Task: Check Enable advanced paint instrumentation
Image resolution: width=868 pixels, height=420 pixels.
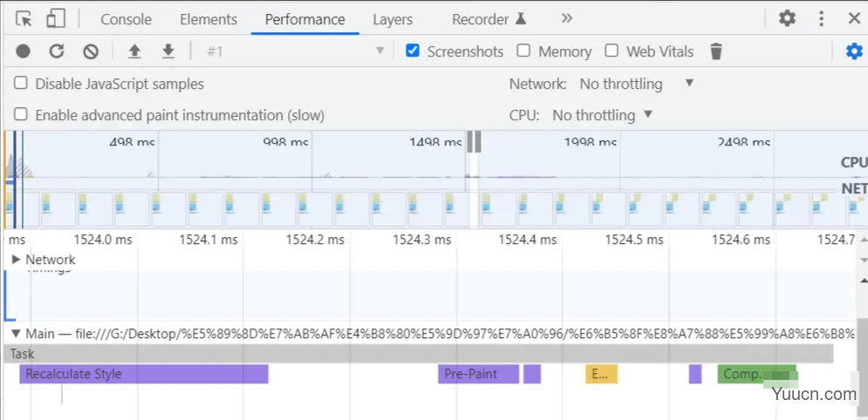Action: click(x=20, y=114)
